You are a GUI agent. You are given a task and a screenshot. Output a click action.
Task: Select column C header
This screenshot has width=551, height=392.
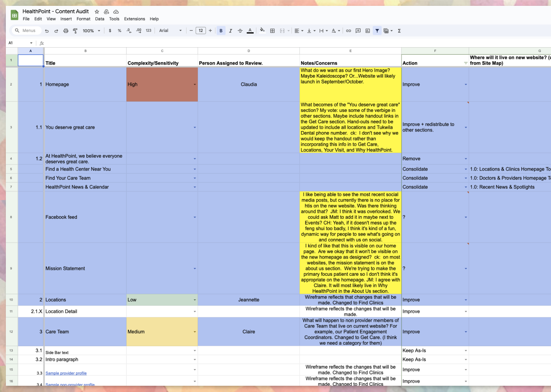(x=162, y=51)
